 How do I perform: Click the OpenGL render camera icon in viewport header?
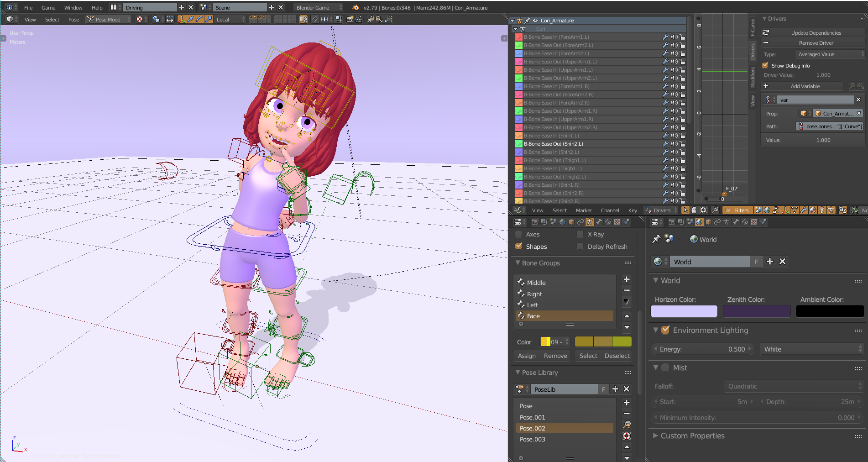pyautogui.click(x=350, y=19)
